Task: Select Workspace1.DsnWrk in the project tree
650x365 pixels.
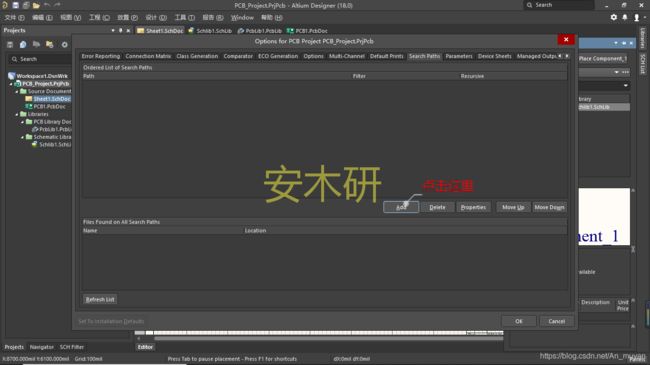Action: point(42,76)
